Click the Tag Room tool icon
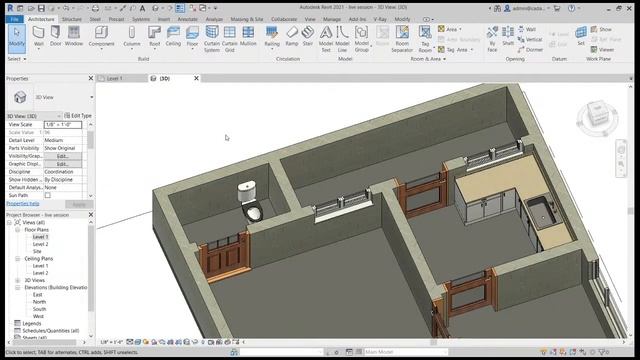Viewport: 640px width, 360px height. (x=425, y=32)
